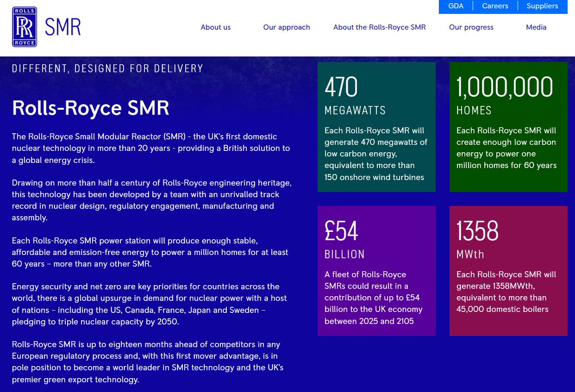Screen dimensions: 575x392
Task: Select the 470 Megawatts stat card
Action: (x=376, y=127)
